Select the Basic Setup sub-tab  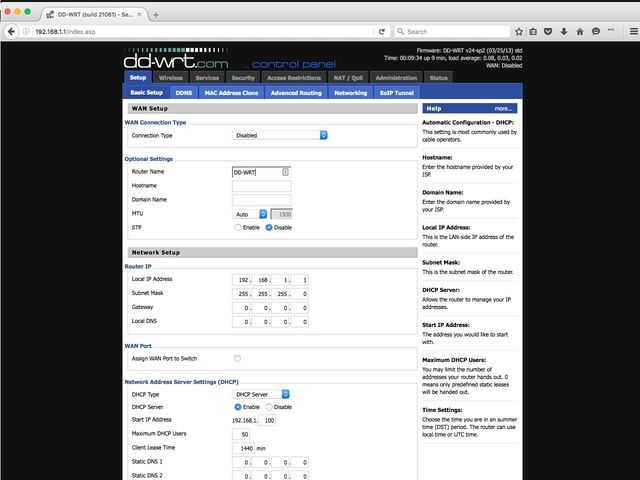(147, 93)
